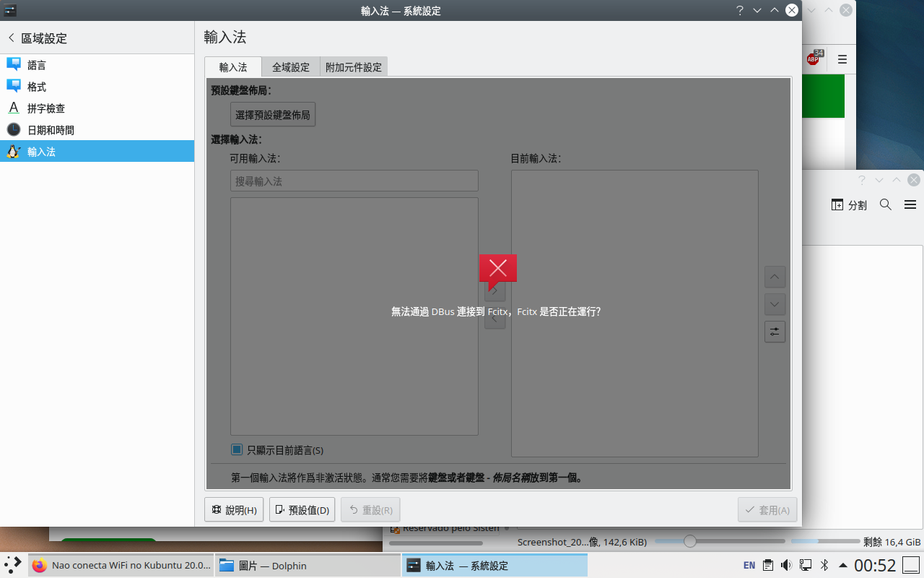This screenshot has width=924, height=578.
Task: Click 選擇預設鍵盤佈局 button
Action: click(x=273, y=114)
